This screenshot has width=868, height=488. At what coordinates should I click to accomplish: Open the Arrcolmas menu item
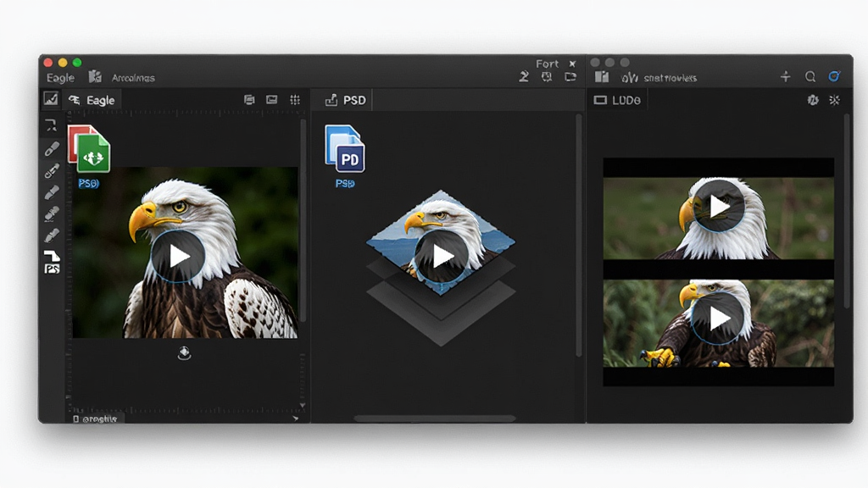tap(133, 78)
